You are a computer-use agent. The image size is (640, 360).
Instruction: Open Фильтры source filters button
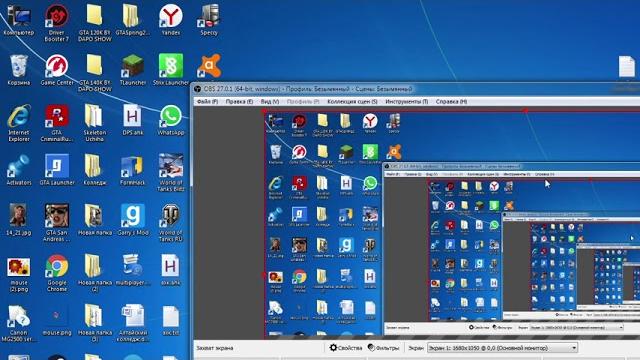(383, 348)
